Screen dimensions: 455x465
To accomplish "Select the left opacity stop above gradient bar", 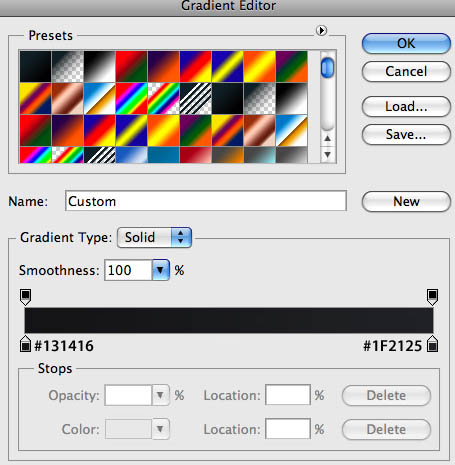I will 26,297.
